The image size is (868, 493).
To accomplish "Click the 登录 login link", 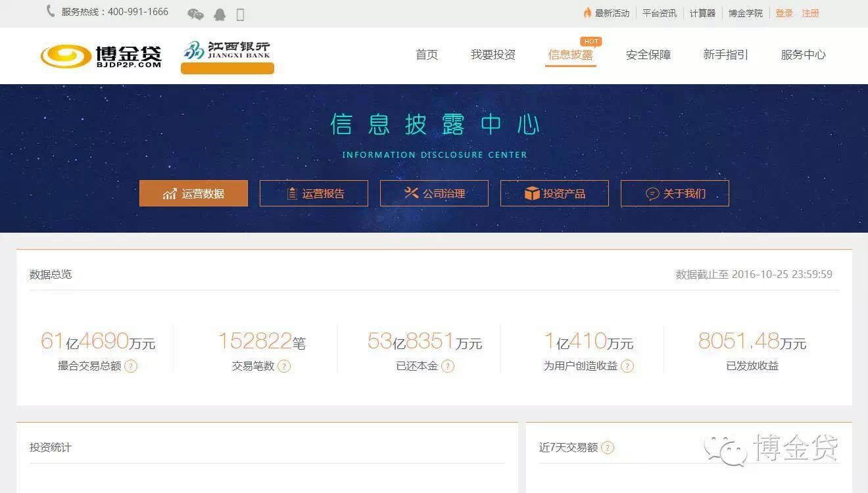I will tap(784, 12).
